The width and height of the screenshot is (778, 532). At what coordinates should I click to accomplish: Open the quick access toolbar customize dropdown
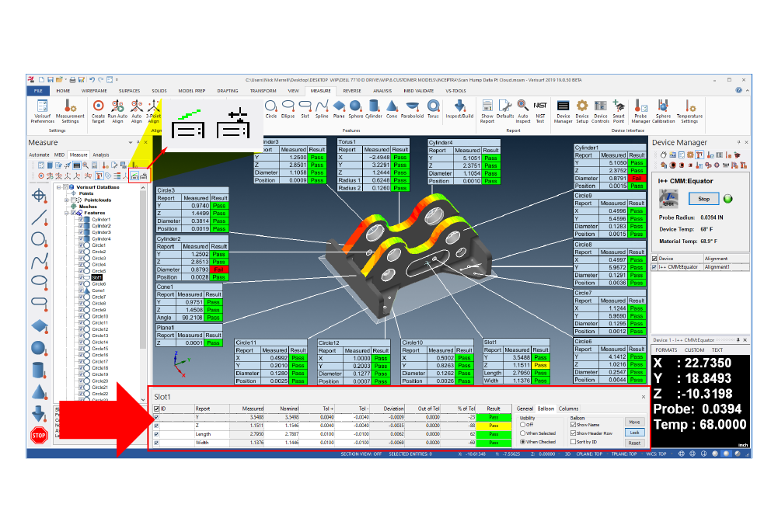pos(117,80)
